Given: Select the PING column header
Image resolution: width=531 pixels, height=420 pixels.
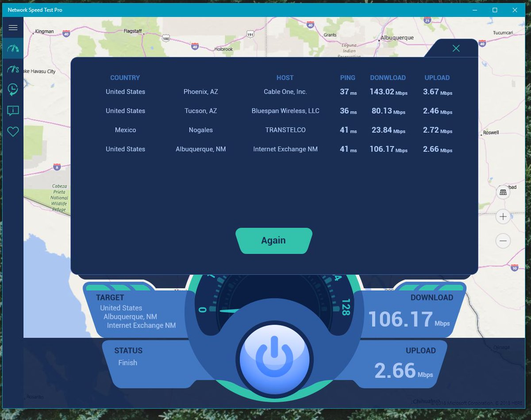Looking at the screenshot, I should click(348, 78).
